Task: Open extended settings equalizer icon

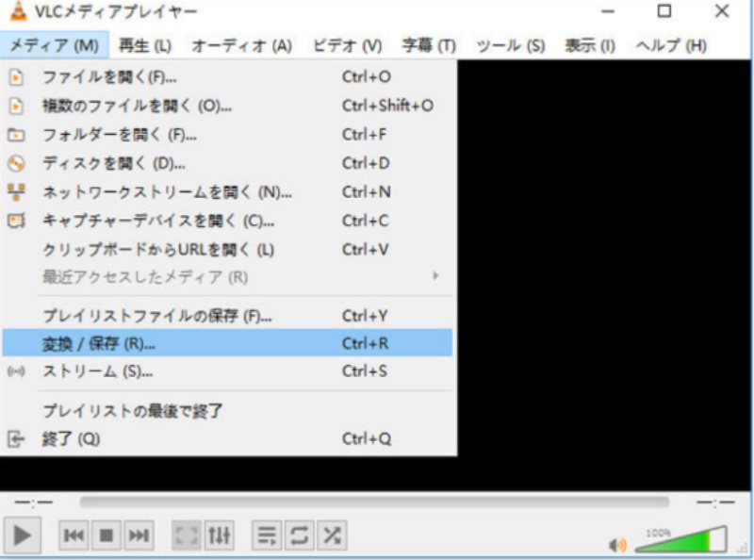Action: click(220, 535)
